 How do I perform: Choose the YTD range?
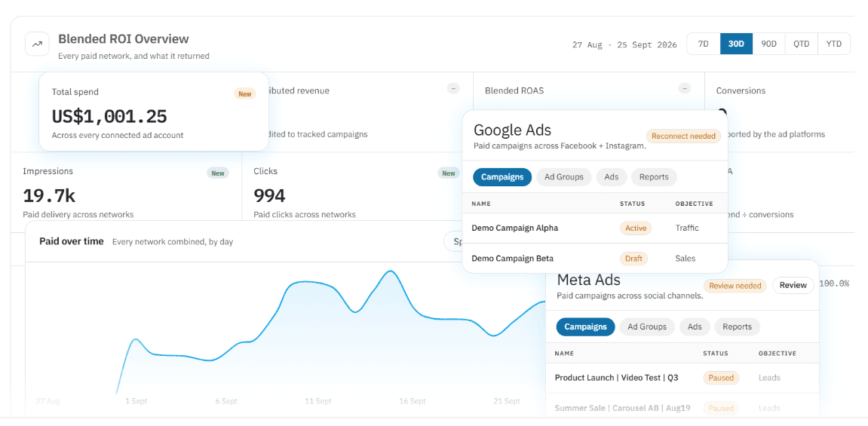click(833, 44)
